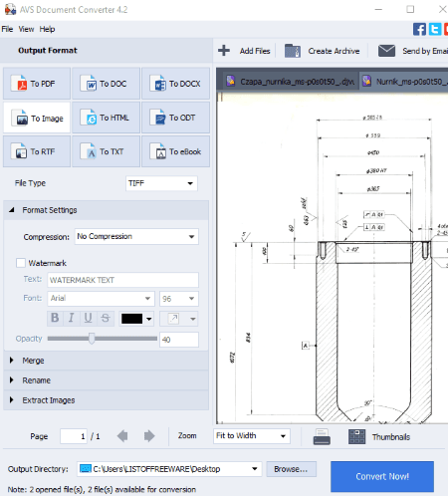The height and width of the screenshot is (496, 448).
Task: Toggle italic for watermark text
Action: (x=71, y=318)
